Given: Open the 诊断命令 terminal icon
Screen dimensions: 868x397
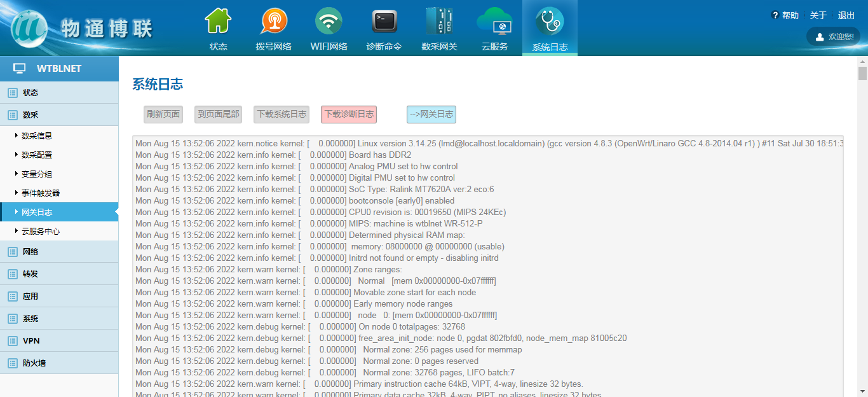Looking at the screenshot, I should tap(384, 22).
